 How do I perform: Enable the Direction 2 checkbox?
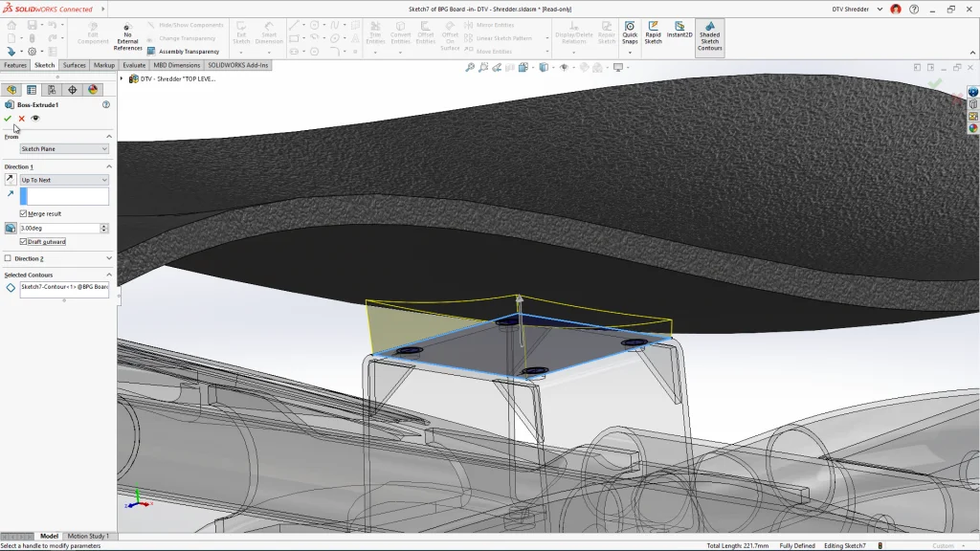(x=9, y=258)
